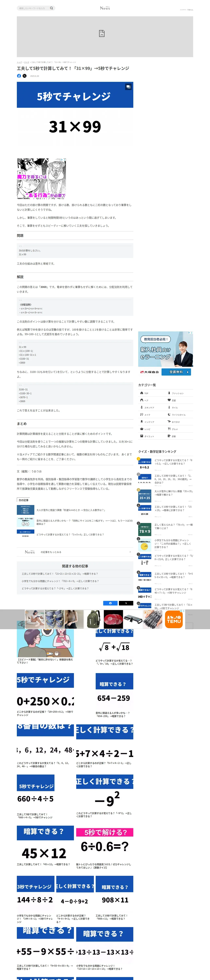
Task: Open recommended card 654−259
Action: (x=114, y=696)
